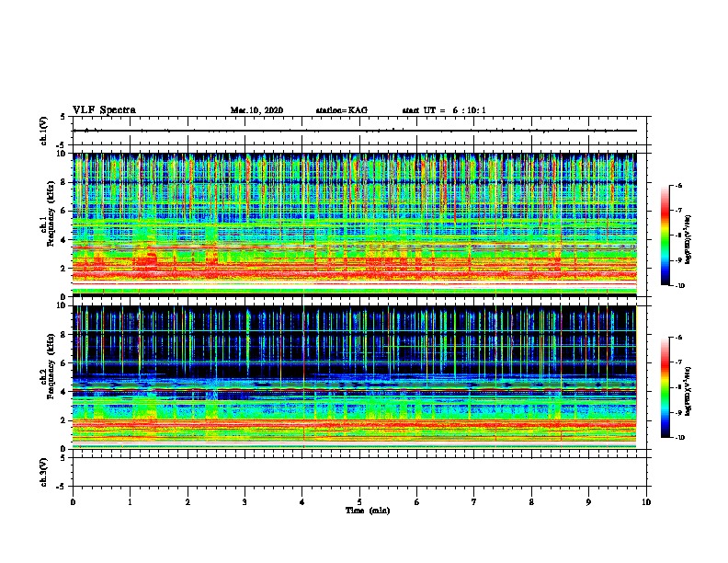Click the ch.2 spectrogram panel

[x=354, y=377]
